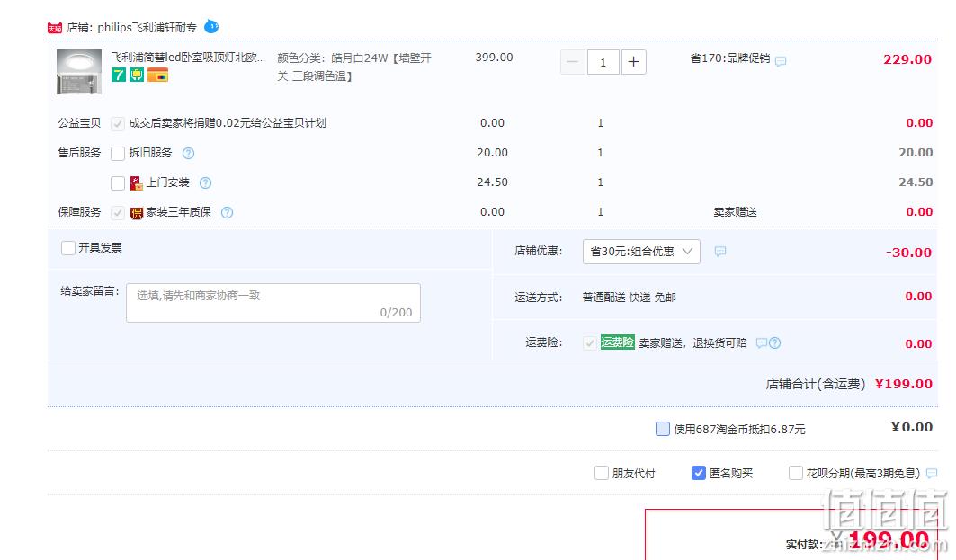Click the 普通配送 快递 免邮 shipping text
This screenshot has height=560, width=956.
pos(629,298)
